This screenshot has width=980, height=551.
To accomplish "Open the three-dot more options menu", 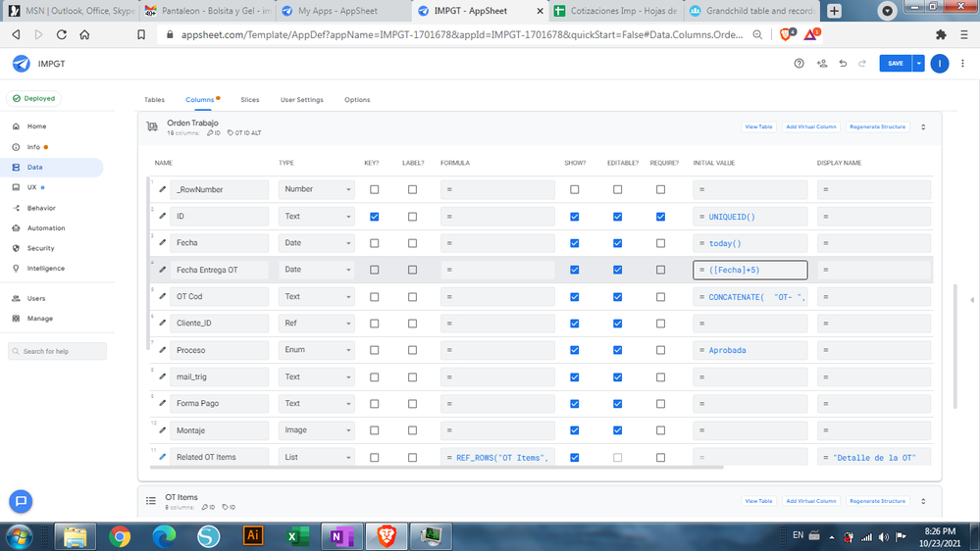I will [962, 63].
